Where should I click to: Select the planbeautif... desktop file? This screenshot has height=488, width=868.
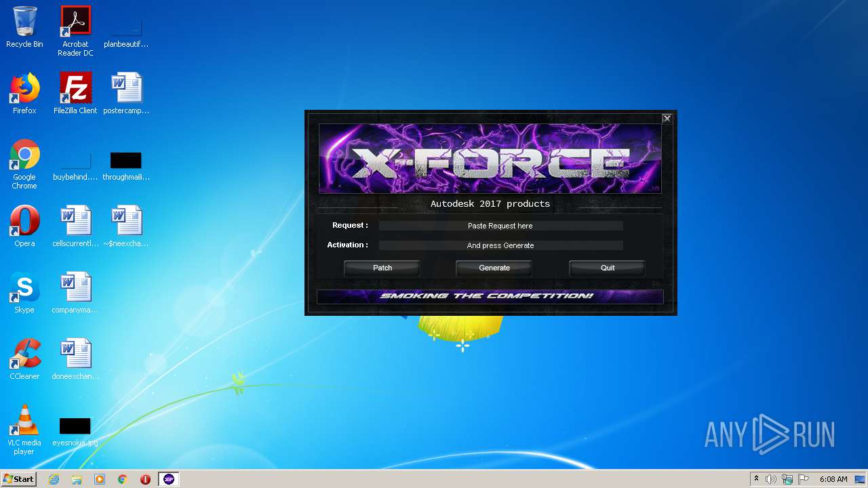pos(126,31)
